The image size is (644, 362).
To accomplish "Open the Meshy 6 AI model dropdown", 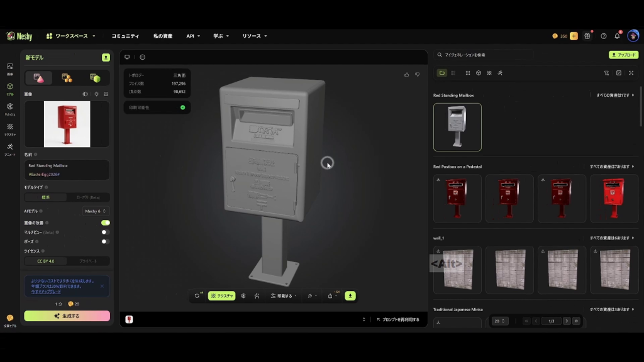I will coord(96,211).
